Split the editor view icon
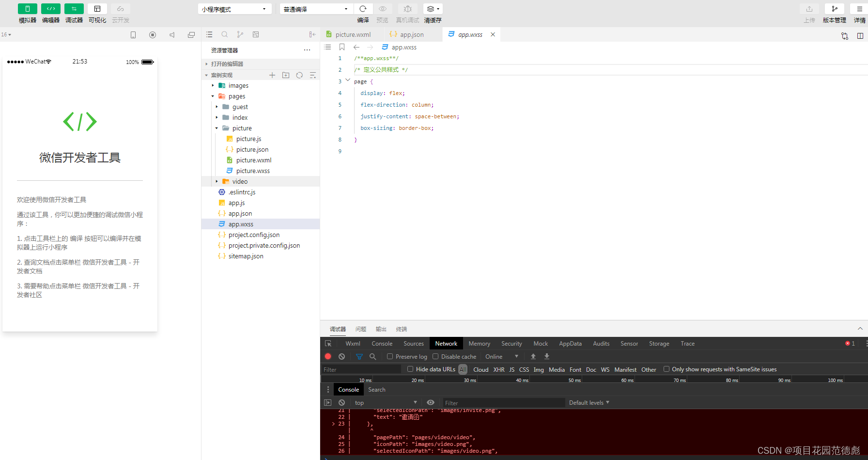 [860, 36]
